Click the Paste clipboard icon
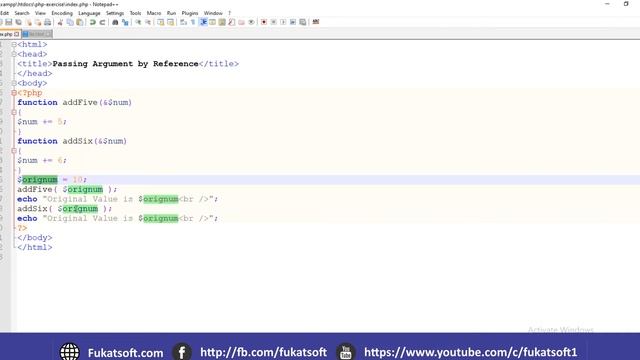Screen dimensions: 640x360 [80, 22]
